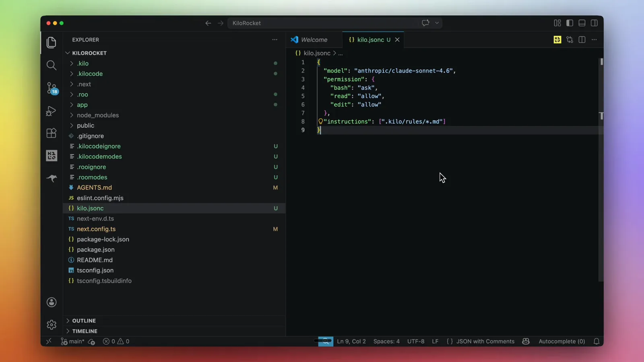
Task: Open the Search view icon
Action: (51, 65)
